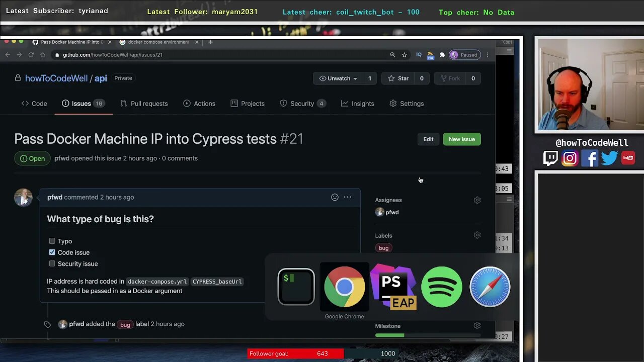
Task: Open the Projects tab
Action: pyautogui.click(x=248, y=104)
